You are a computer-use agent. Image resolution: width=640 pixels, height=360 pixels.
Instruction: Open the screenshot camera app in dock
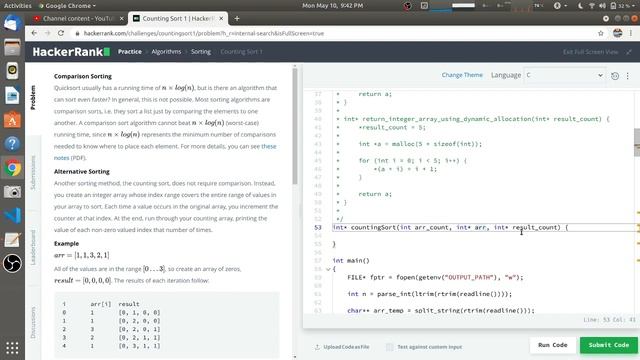coord(12,192)
